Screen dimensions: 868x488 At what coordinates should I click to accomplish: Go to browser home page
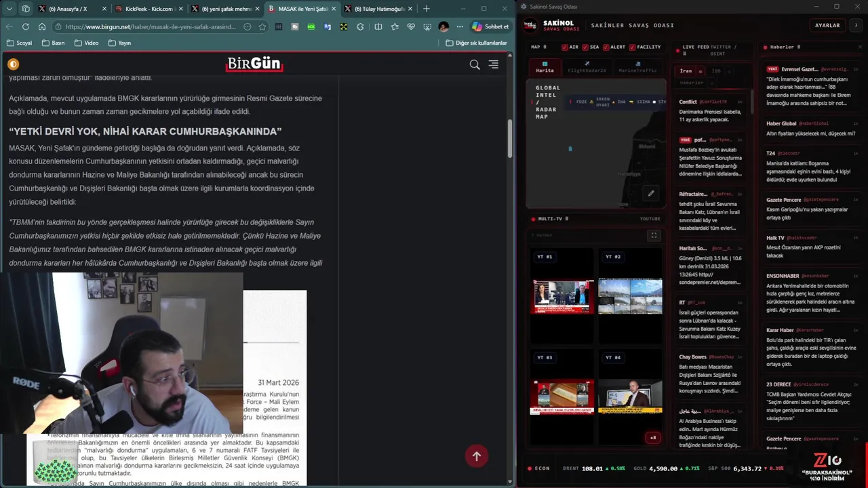tap(42, 26)
